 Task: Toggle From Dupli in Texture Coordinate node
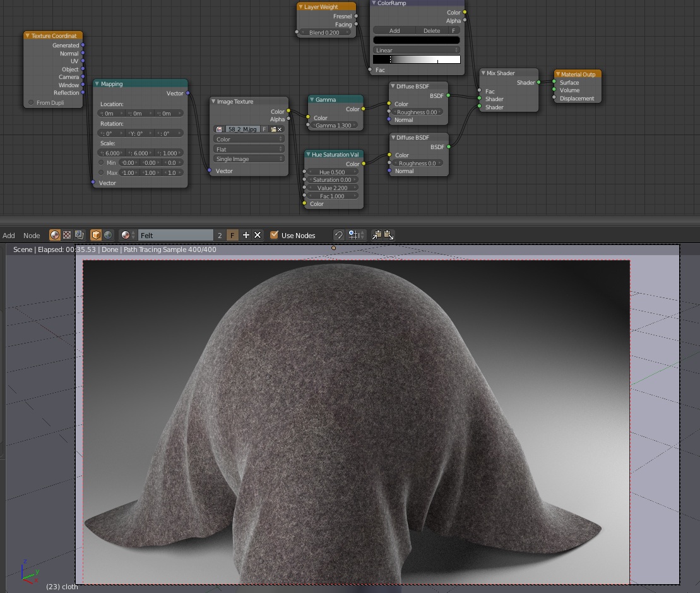tap(31, 102)
